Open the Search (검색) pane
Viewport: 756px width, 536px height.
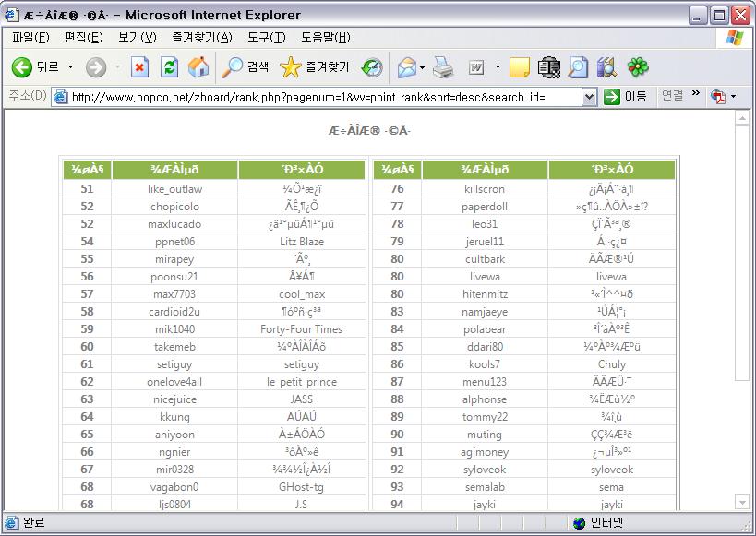246,67
